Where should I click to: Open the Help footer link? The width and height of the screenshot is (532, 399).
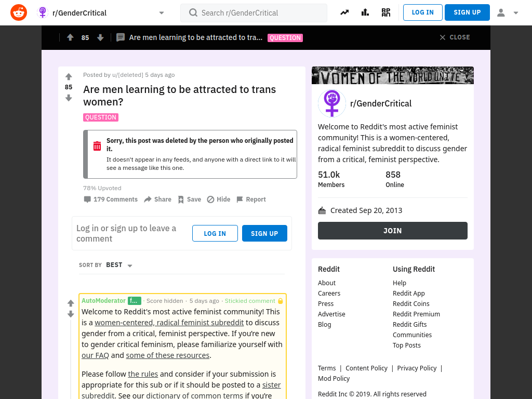[x=400, y=283]
